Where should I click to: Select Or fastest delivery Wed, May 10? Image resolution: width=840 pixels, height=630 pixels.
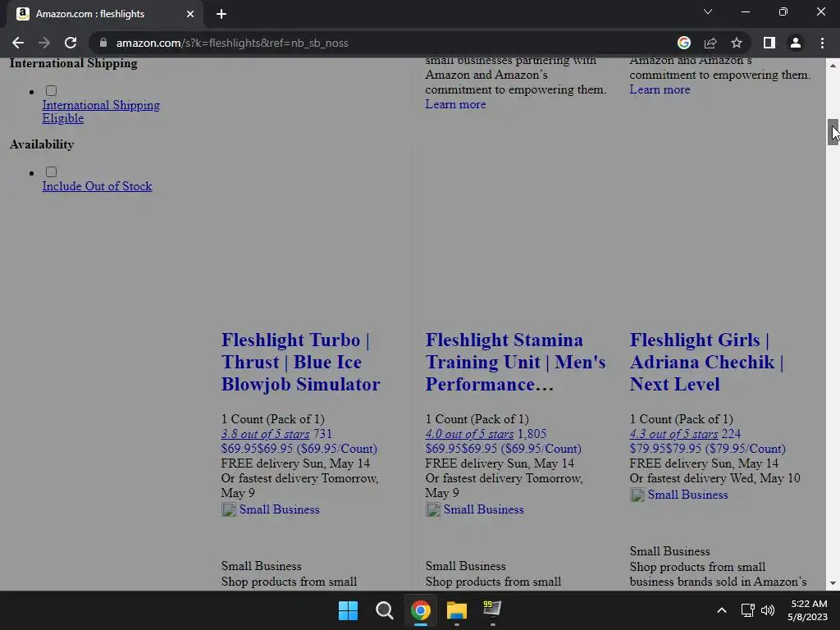[x=714, y=478]
